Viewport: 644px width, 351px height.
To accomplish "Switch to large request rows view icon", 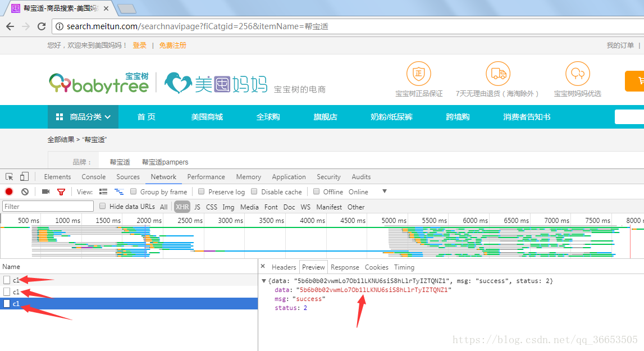I will [x=103, y=192].
